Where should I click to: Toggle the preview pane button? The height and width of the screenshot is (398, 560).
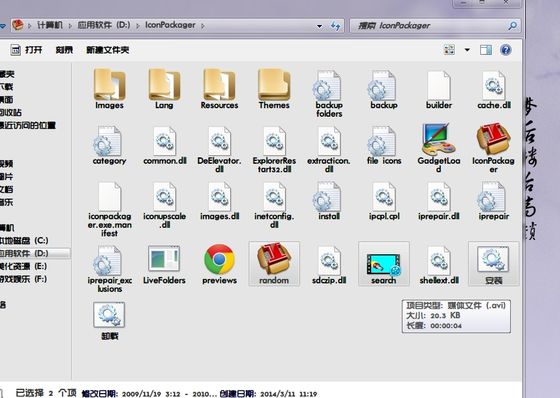[x=486, y=50]
